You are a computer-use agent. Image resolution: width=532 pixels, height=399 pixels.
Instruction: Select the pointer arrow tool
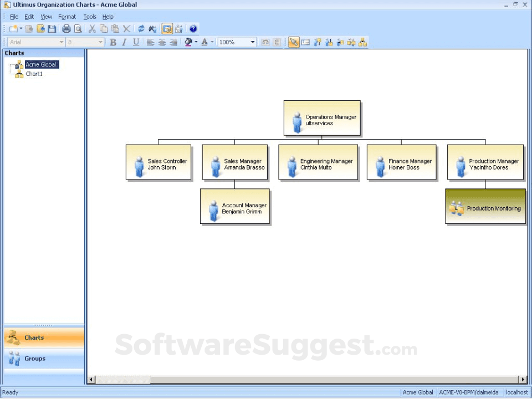pos(294,42)
